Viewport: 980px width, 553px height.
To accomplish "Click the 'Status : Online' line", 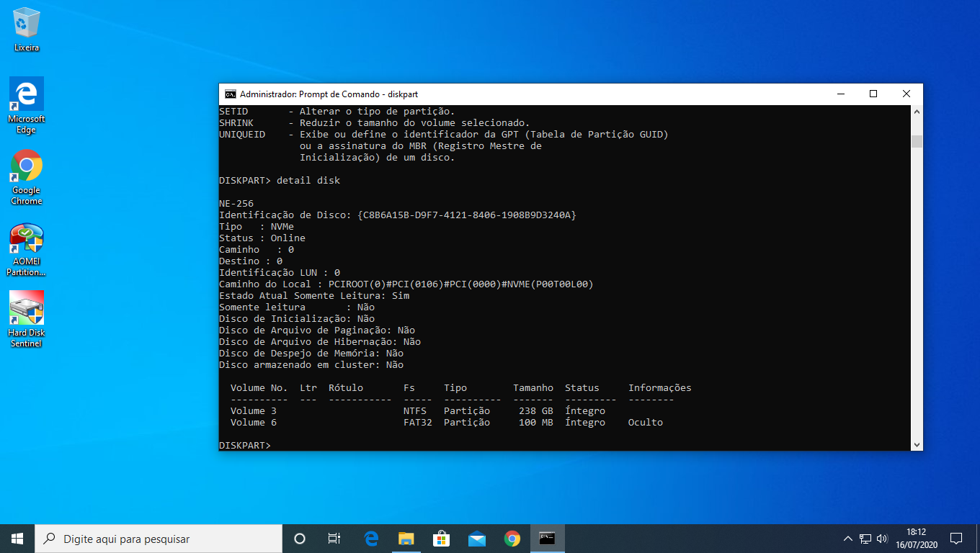I will coord(262,238).
